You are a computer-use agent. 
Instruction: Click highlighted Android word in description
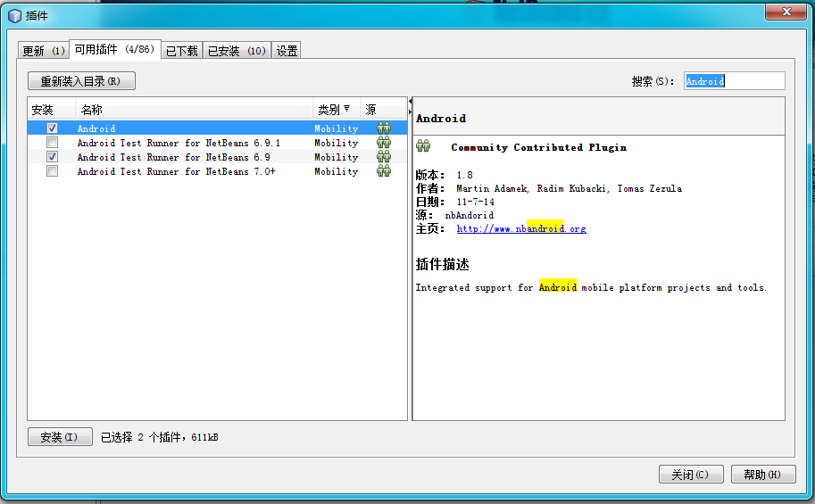tap(558, 287)
